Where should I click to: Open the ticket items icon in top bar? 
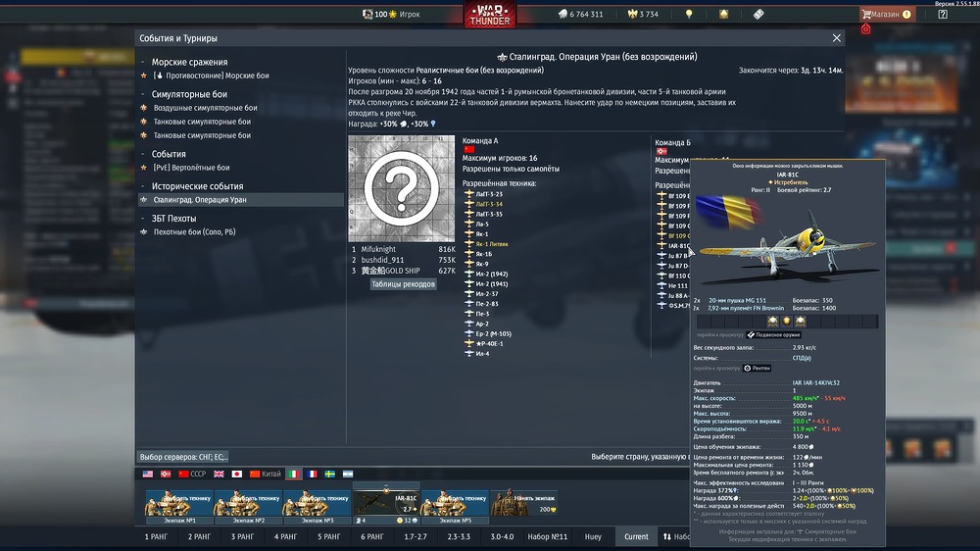[x=759, y=14]
